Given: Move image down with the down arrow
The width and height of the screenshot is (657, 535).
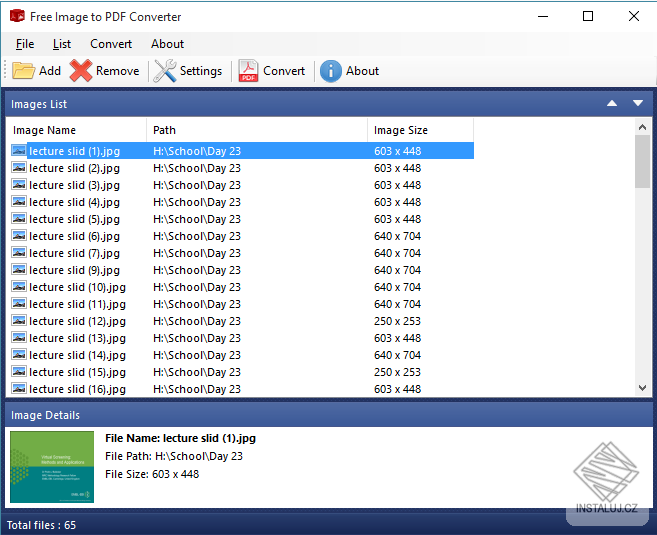Looking at the screenshot, I should [638, 103].
